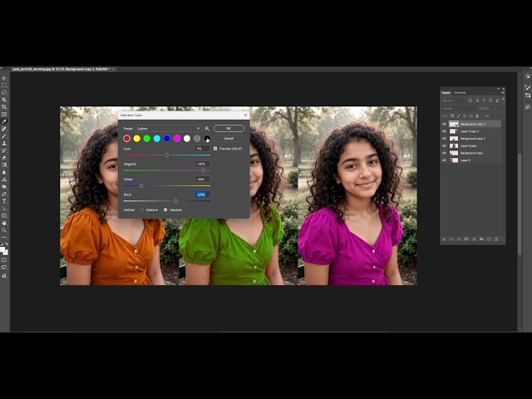Open the layer filter Kind dropdown

coord(454,101)
